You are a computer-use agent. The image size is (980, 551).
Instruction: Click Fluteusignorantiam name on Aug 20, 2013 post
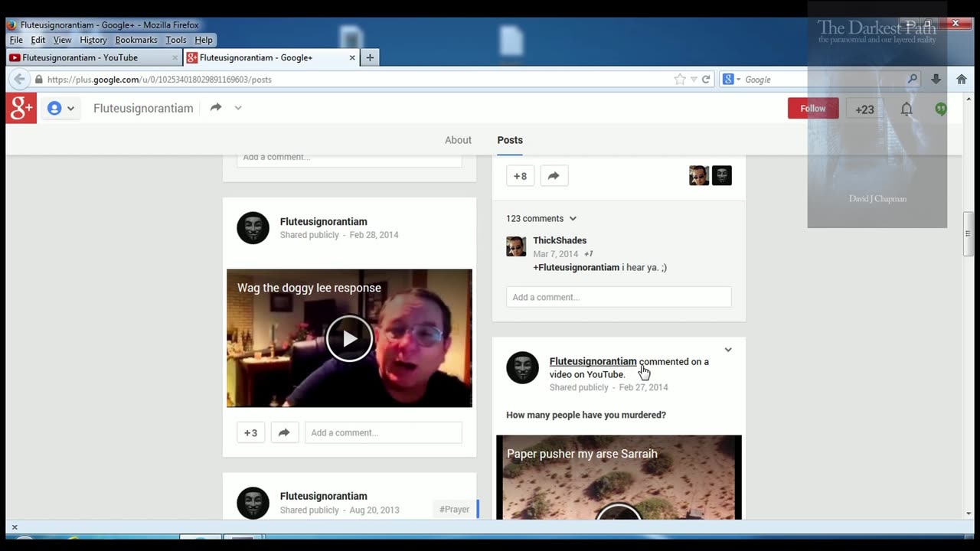323,497
